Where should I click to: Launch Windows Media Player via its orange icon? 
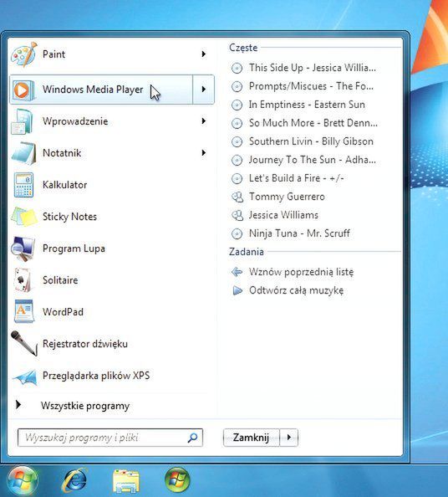(23, 90)
